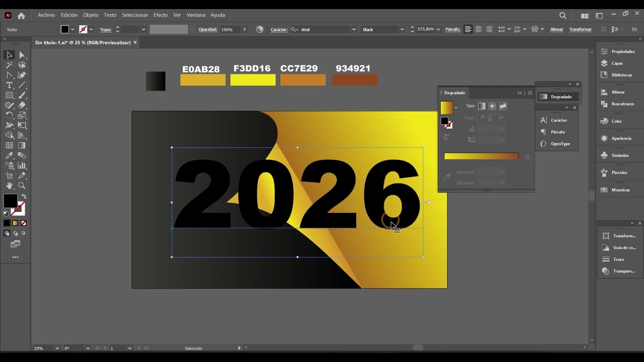
Task: Select the Mesh tool
Action: pyautogui.click(x=9, y=145)
